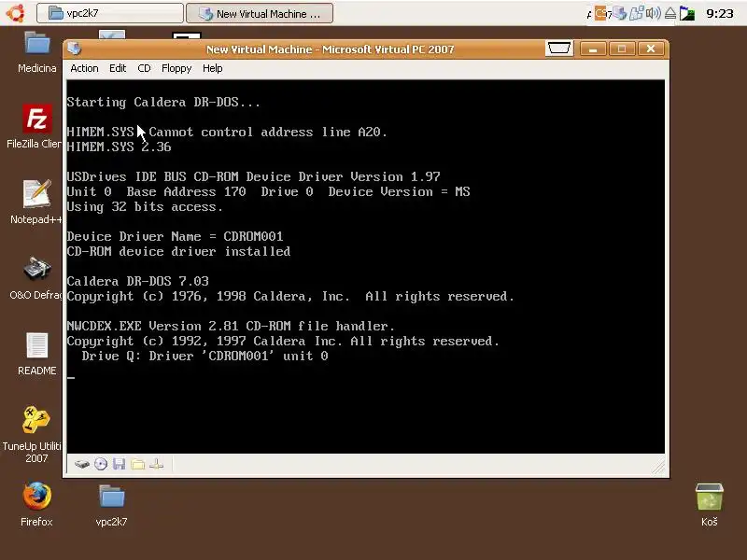
Task: Open the Action menu in Virtual PC
Action: pyautogui.click(x=84, y=68)
